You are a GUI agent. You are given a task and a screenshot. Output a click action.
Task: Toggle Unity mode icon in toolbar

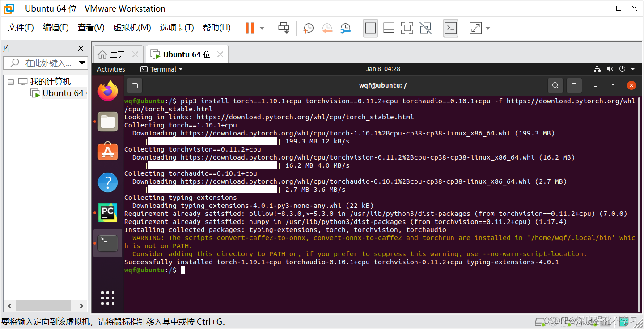426,28
